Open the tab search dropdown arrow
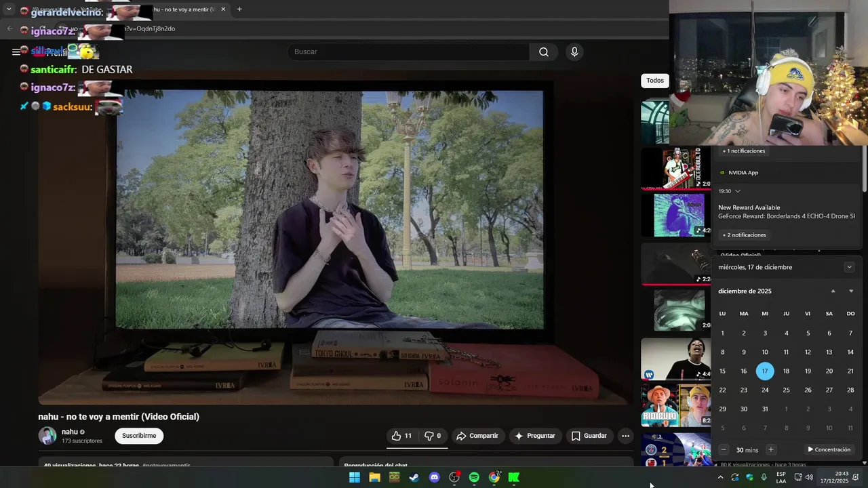The width and height of the screenshot is (868, 488). (9, 9)
